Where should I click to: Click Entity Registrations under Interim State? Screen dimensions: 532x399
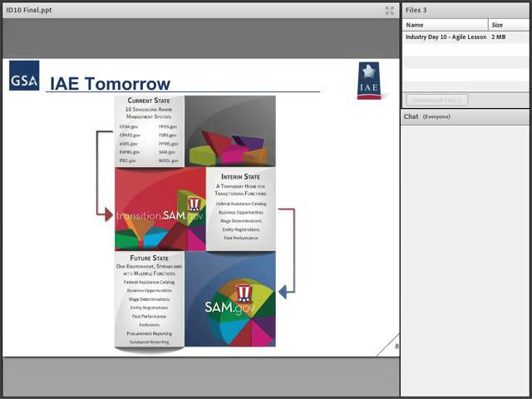click(241, 229)
